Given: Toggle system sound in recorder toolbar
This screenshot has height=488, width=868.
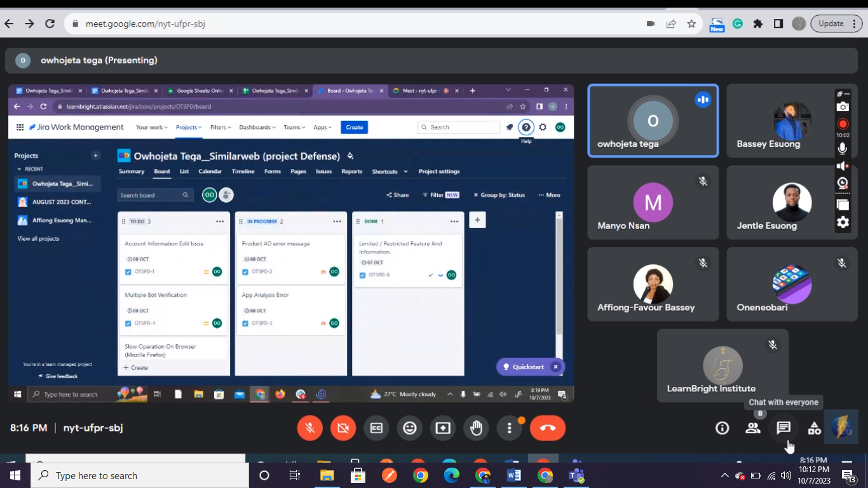Looking at the screenshot, I should 843,166.
